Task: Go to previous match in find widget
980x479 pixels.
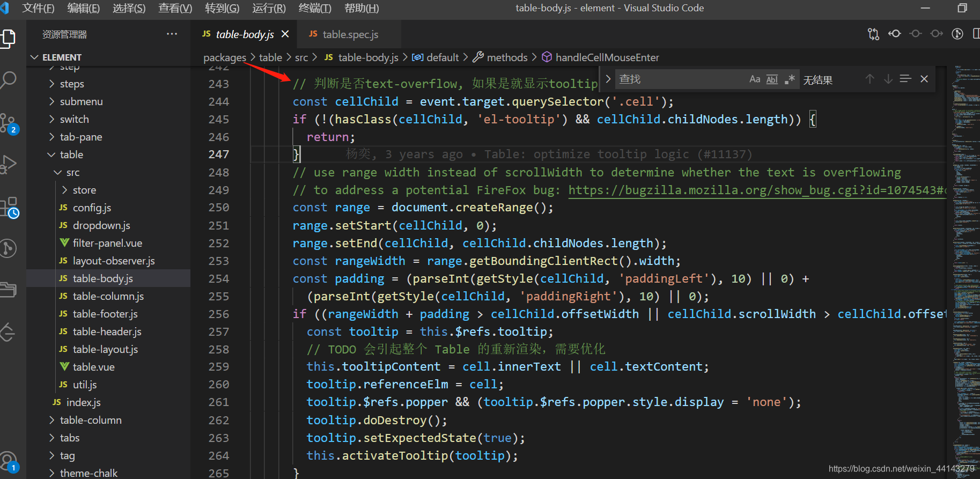Action: (870, 79)
